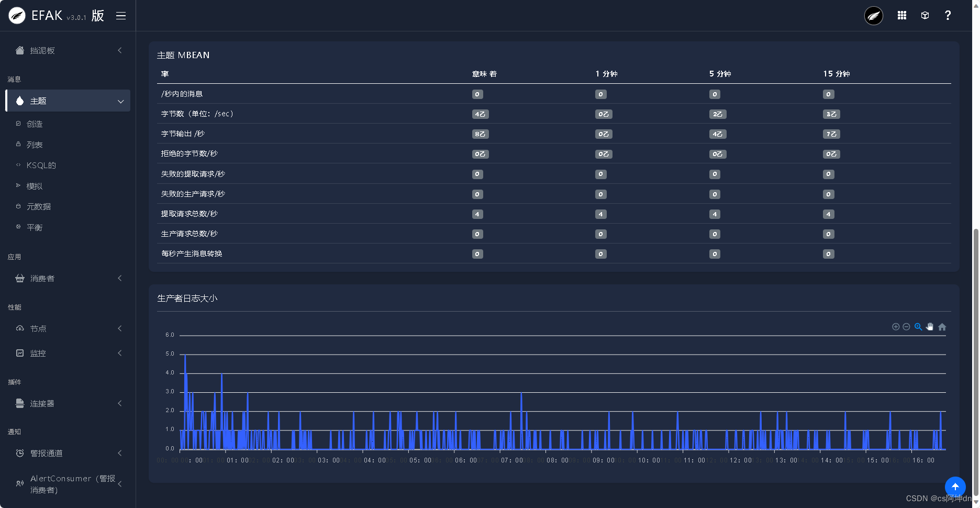Collapse the 主题 submenu chevron
This screenshot has height=508, width=980.
(120, 101)
